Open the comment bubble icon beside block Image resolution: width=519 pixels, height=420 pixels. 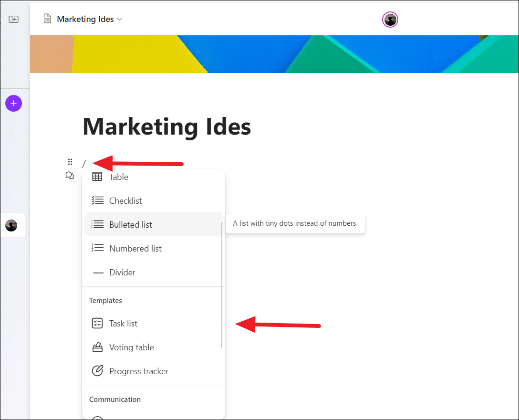pyautogui.click(x=70, y=175)
